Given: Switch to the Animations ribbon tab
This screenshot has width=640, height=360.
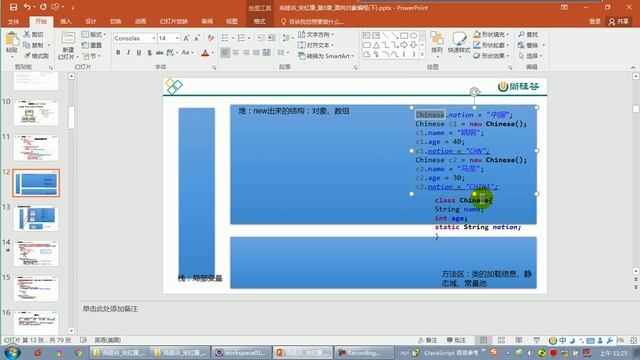Looking at the screenshot, I should (x=140, y=21).
